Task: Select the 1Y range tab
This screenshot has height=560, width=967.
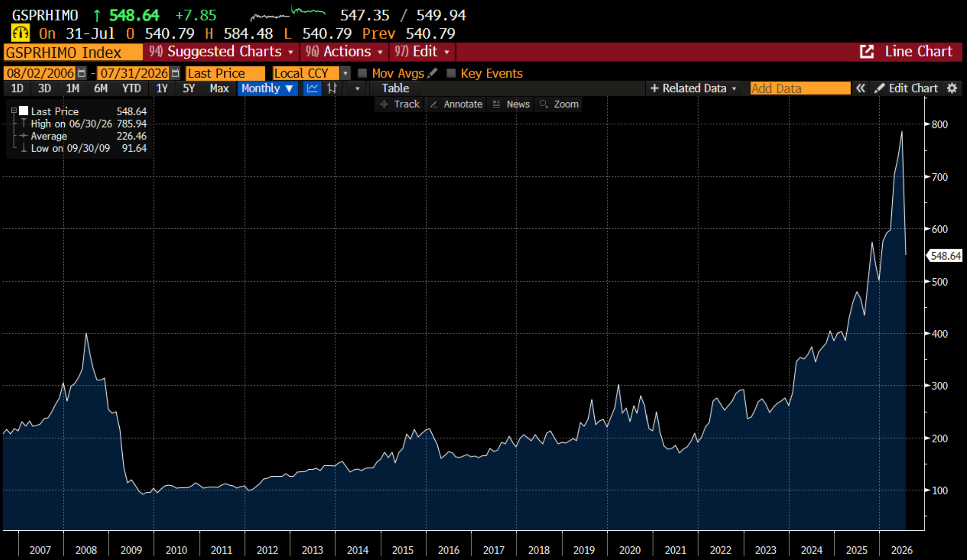Action: [x=162, y=88]
